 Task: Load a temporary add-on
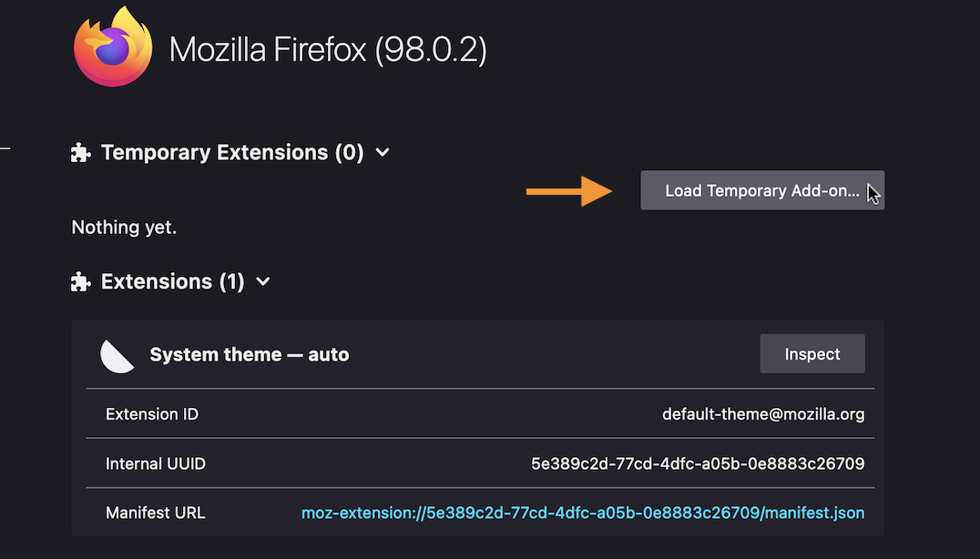762,190
